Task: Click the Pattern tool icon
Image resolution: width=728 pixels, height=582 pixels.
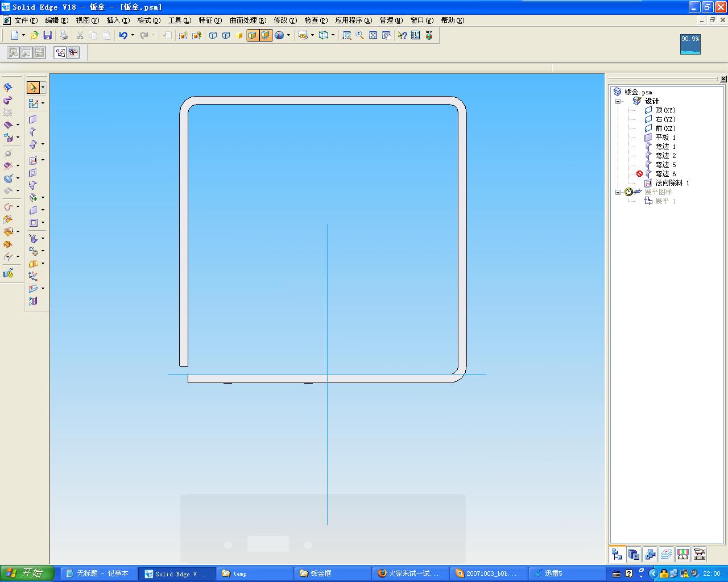Action: coord(33,251)
